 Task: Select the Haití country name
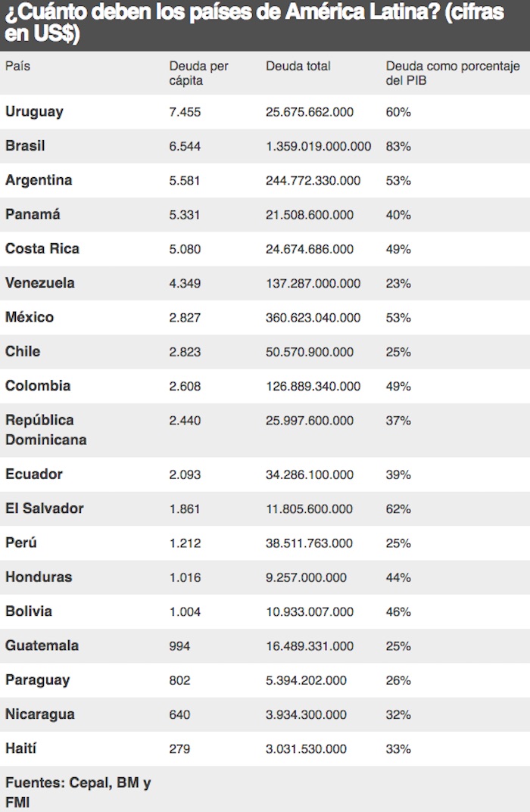21,748
